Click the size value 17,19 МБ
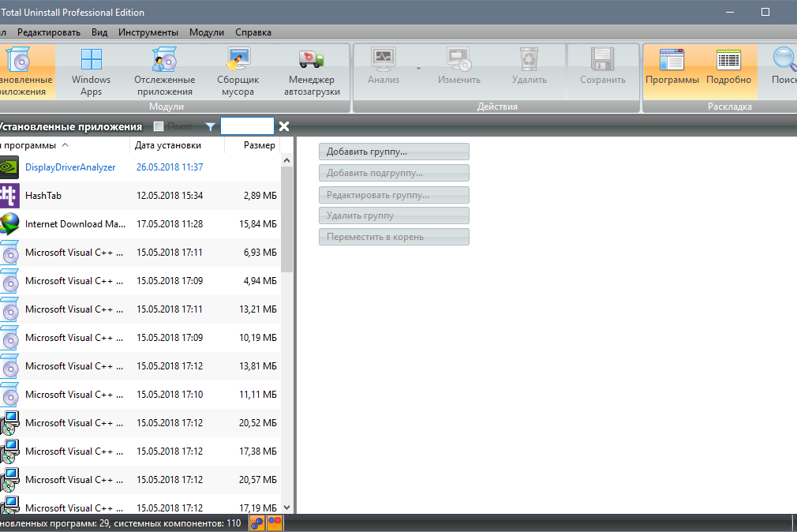The image size is (797, 532). [x=258, y=508]
